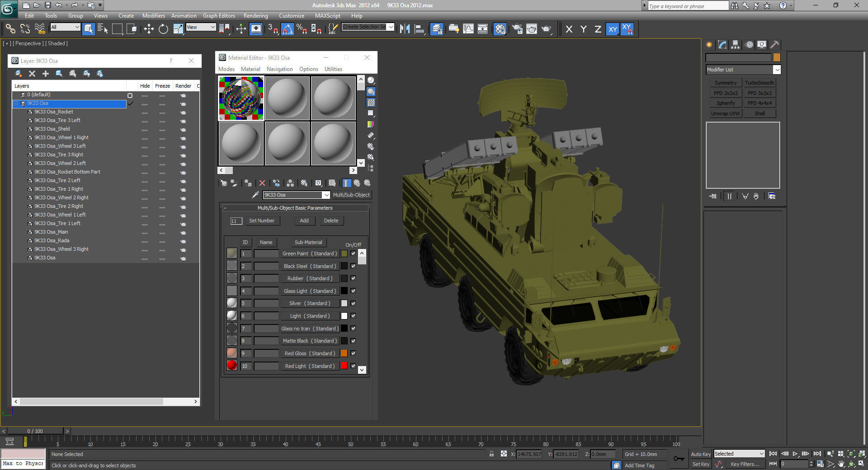The image size is (868, 470).
Task: Pick material from object eyedropper
Action: coord(255,195)
